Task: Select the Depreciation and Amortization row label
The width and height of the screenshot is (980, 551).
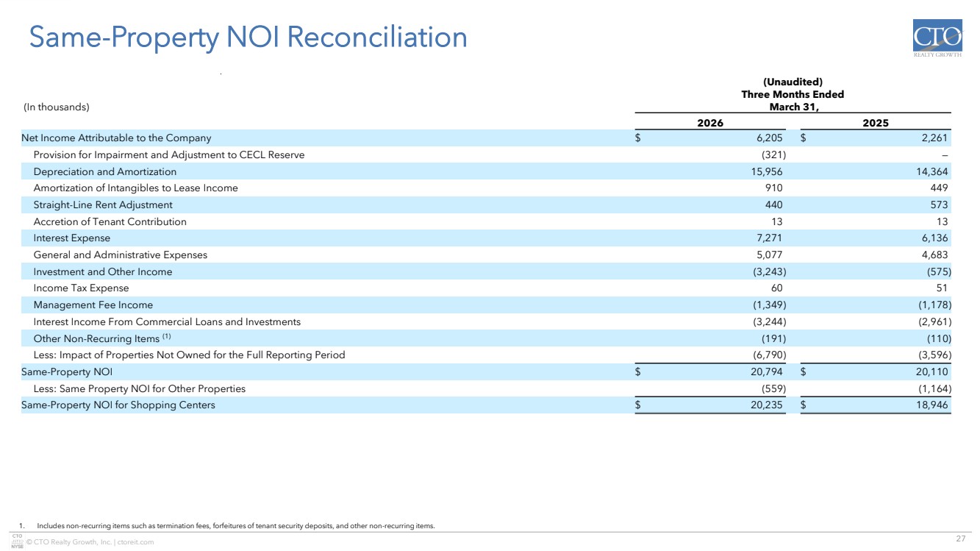Action: pos(104,171)
